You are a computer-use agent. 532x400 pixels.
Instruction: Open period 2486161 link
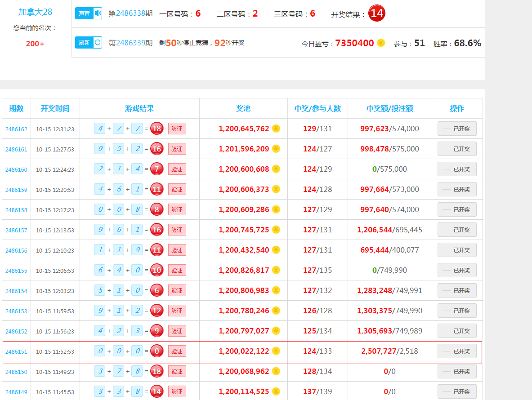point(16,150)
